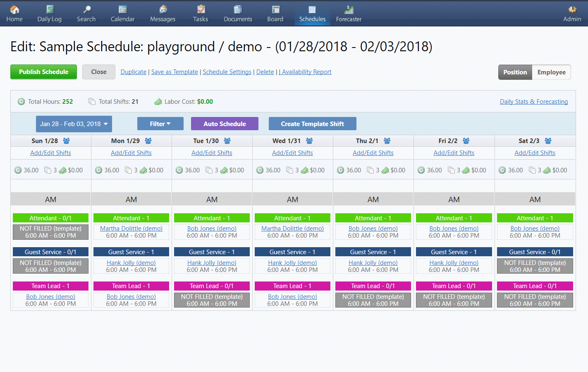Open the Daily Stats & Forecasting link
The image size is (588, 372).
click(534, 101)
